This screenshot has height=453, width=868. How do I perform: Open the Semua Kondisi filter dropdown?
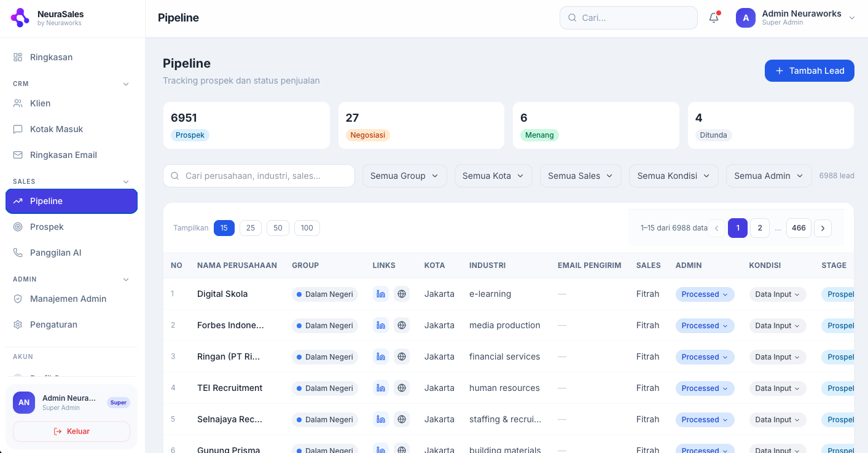[673, 176]
